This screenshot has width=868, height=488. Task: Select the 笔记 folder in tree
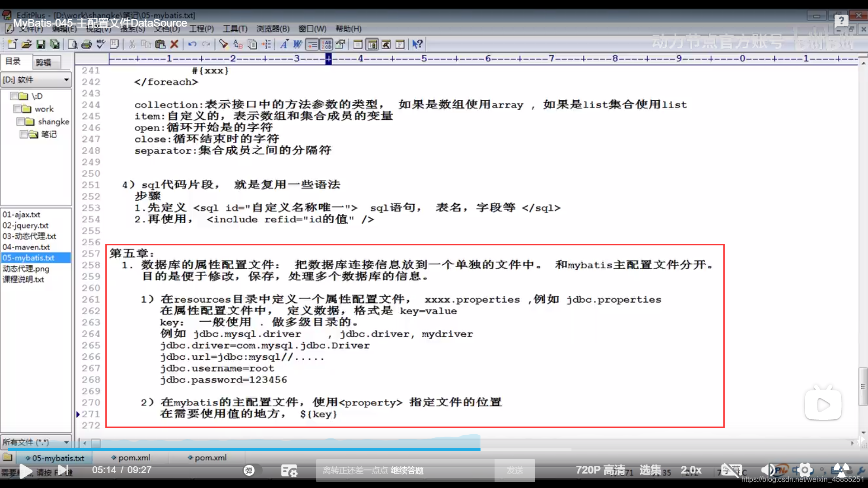point(49,134)
